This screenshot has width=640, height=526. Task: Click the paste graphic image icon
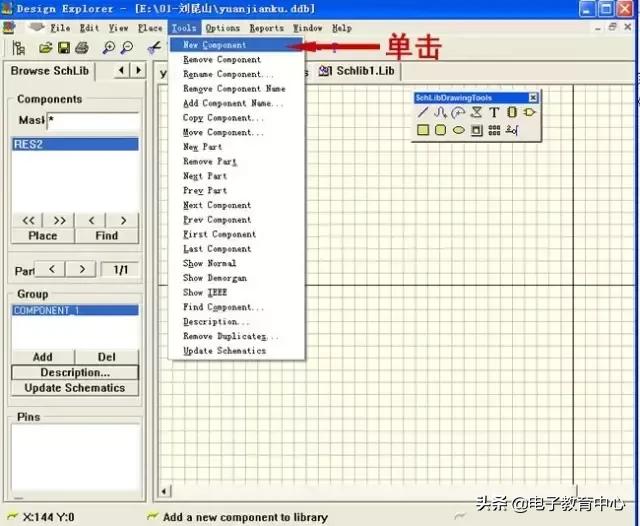tap(476, 130)
